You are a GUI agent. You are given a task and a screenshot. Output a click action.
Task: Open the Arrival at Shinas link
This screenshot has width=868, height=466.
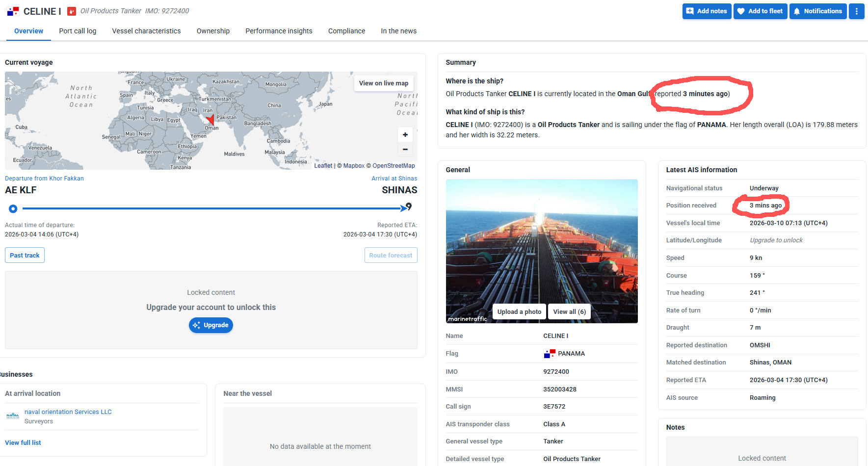pyautogui.click(x=394, y=179)
